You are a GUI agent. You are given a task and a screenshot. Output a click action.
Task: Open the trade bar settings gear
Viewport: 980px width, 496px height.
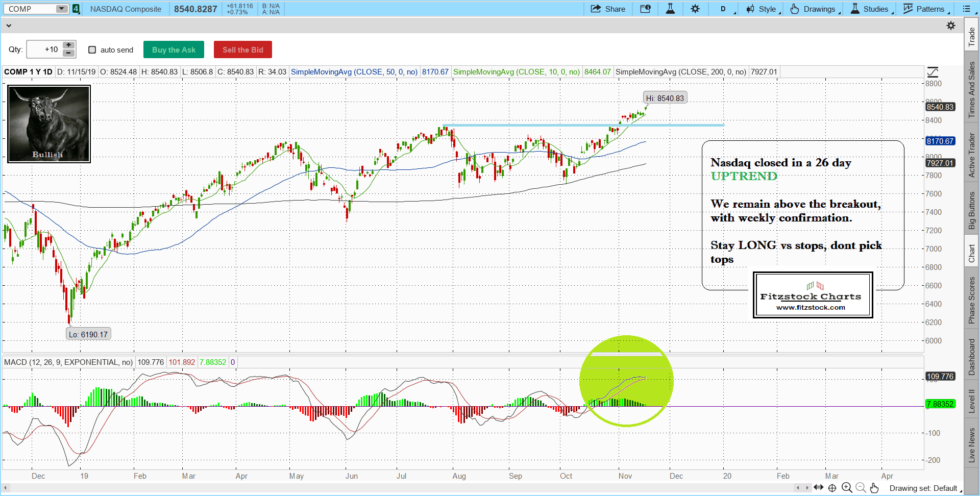(x=951, y=26)
